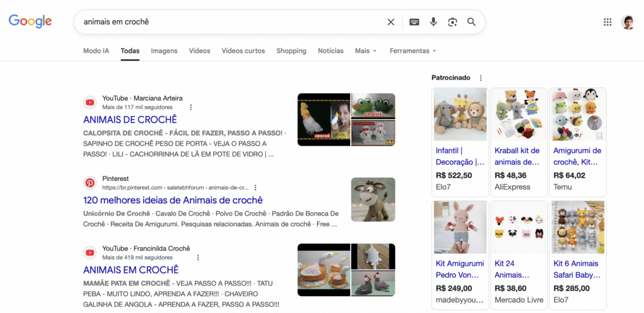Click the crochet pig doll product image
Viewport: 644px width, 313px height.
[460, 228]
